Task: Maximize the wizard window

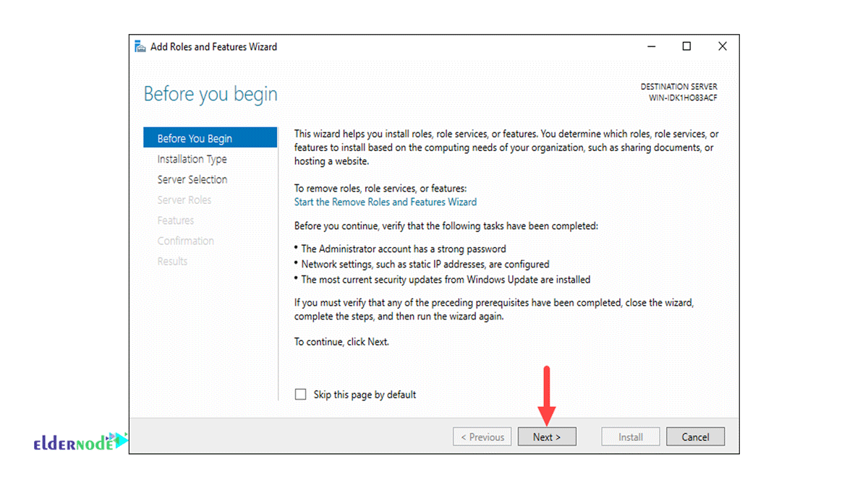Action: 686,47
